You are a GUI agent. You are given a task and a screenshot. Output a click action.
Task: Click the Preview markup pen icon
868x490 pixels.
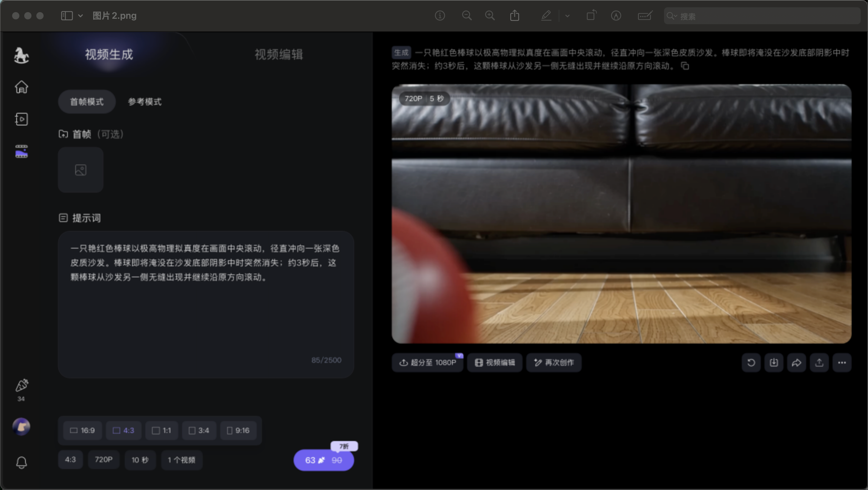[x=546, y=15]
